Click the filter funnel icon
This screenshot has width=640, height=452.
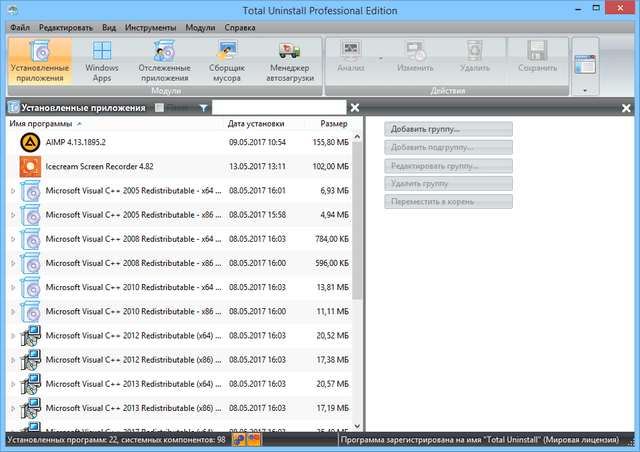tap(203, 108)
